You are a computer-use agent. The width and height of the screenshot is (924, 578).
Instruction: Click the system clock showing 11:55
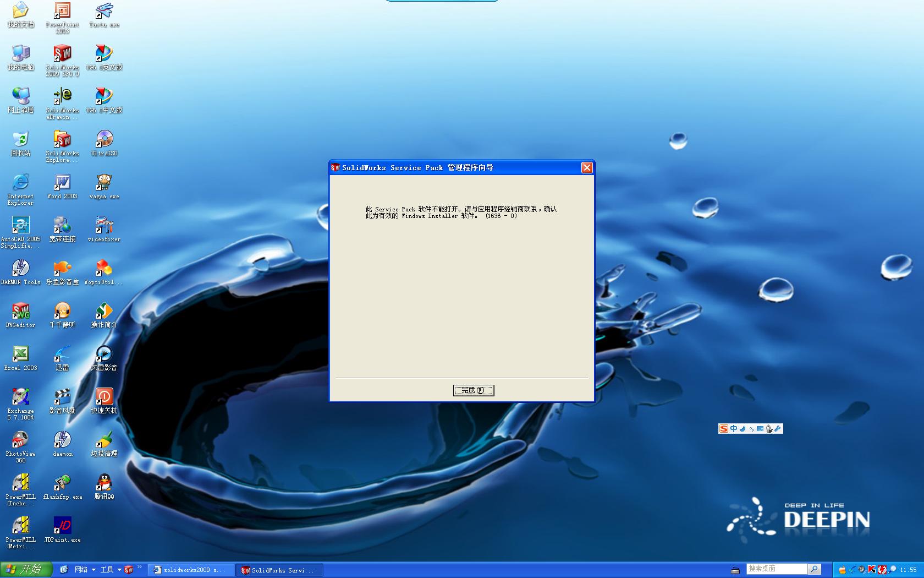[908, 570]
